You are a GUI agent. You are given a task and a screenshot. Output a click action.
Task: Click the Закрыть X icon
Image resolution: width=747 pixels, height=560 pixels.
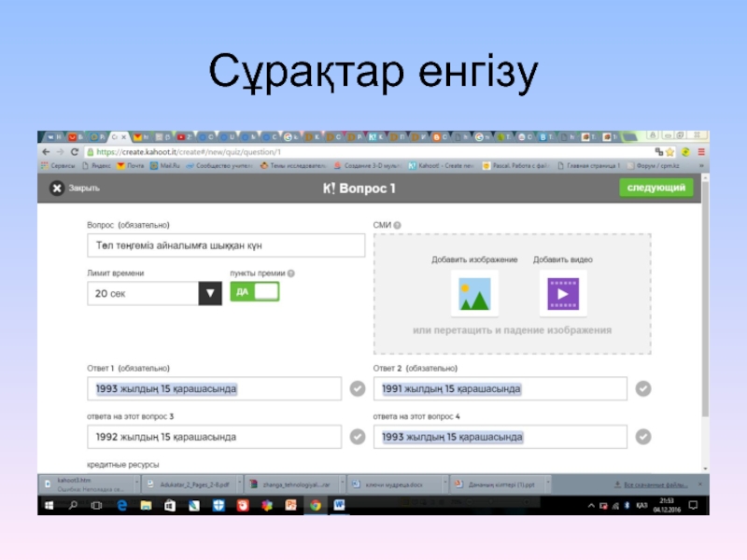[x=57, y=189]
